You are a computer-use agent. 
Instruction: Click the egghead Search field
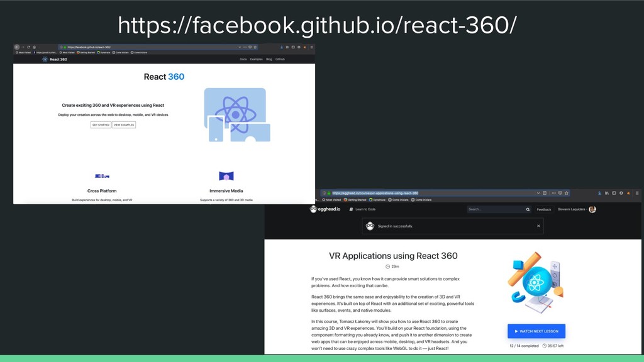click(495, 209)
